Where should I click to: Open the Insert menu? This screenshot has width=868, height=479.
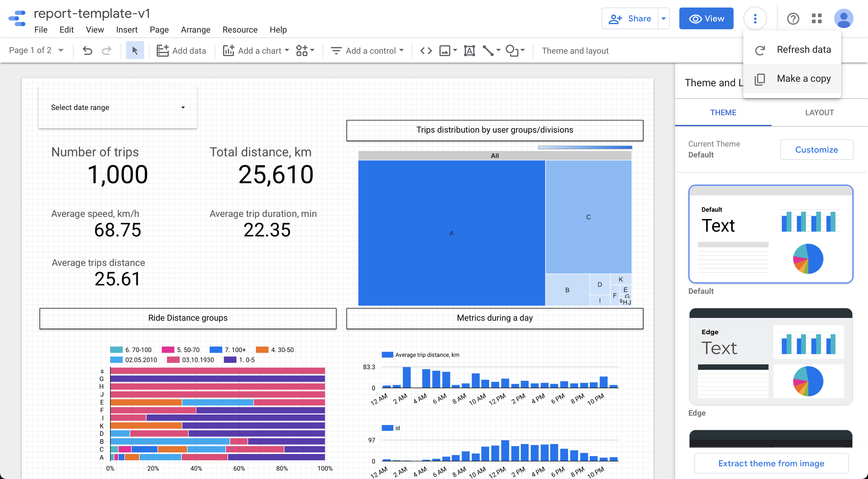[x=127, y=30]
